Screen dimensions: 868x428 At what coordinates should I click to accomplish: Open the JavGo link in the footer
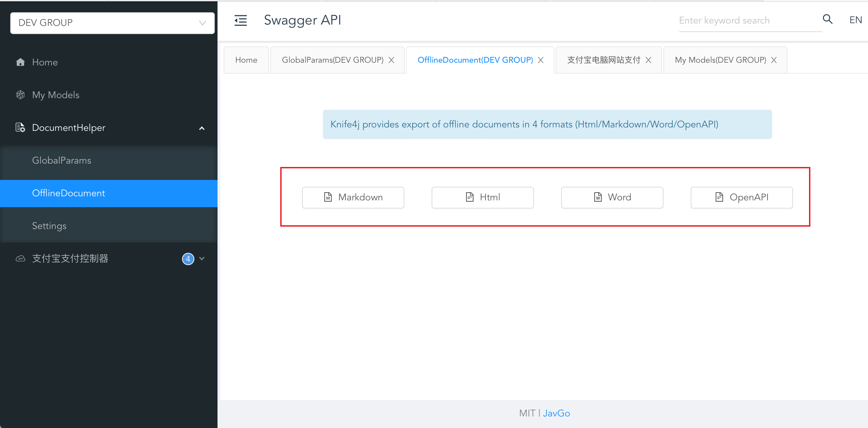click(556, 413)
